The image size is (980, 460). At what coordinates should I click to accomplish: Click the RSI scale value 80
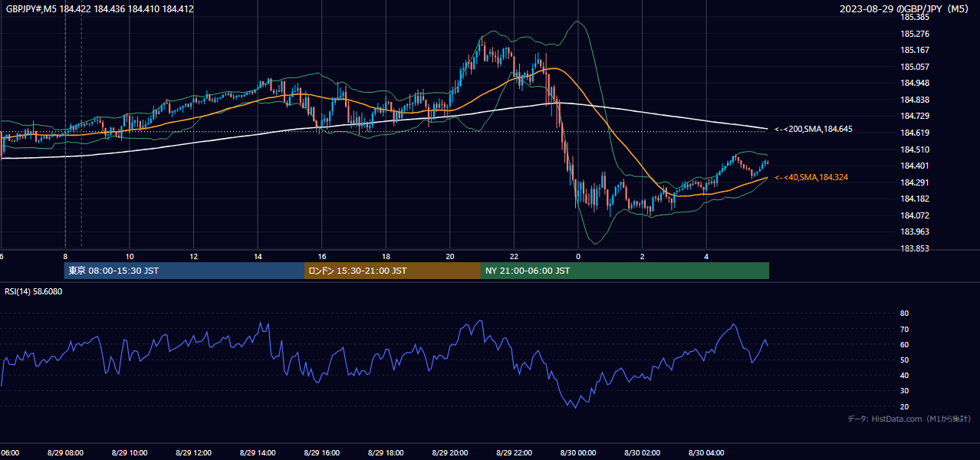[904, 314]
